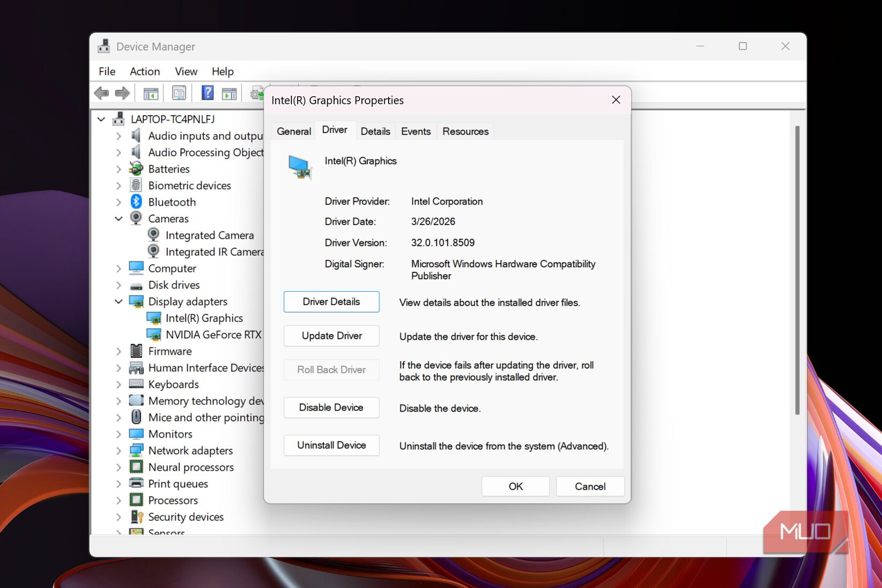Click the Back arrow toolbar icon
The height and width of the screenshot is (588, 882).
point(102,94)
